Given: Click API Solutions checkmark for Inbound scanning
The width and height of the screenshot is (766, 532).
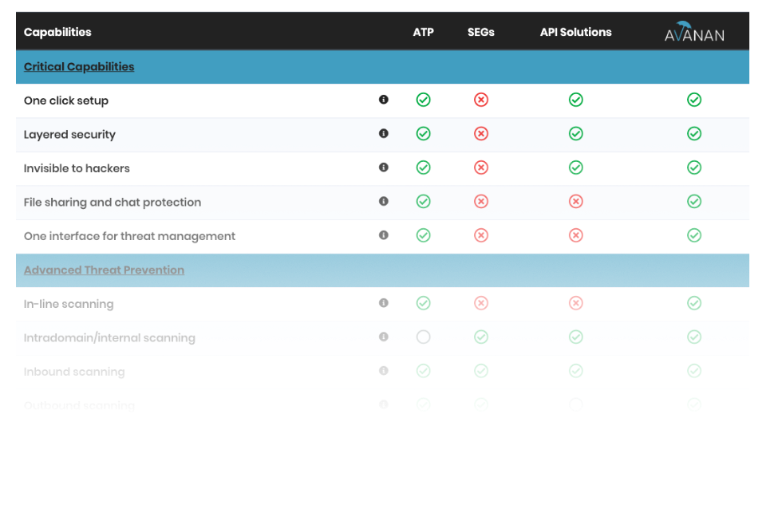Looking at the screenshot, I should (576, 371).
